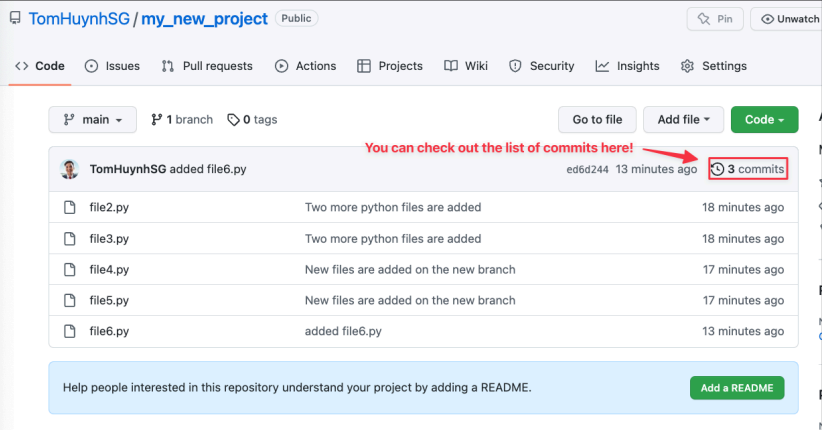
Task: Click the circle-dot icon on Issues tab
Action: coord(91,66)
